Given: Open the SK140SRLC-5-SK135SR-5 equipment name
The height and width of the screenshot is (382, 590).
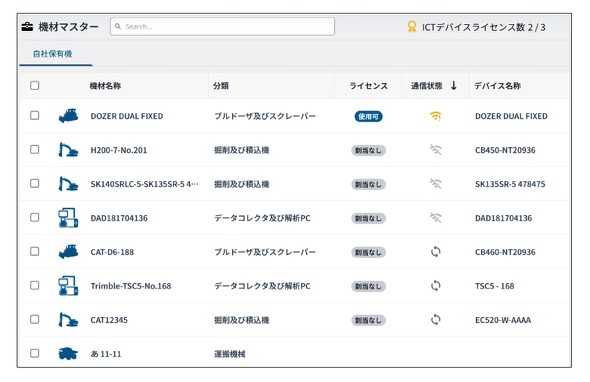Looking at the screenshot, I should 144,184.
